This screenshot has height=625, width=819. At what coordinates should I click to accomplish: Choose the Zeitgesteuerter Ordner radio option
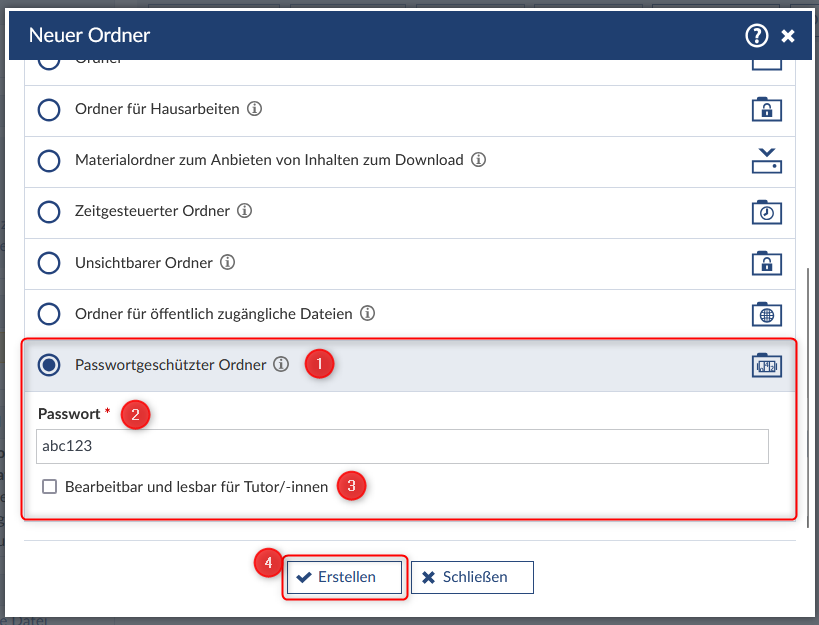point(49,211)
